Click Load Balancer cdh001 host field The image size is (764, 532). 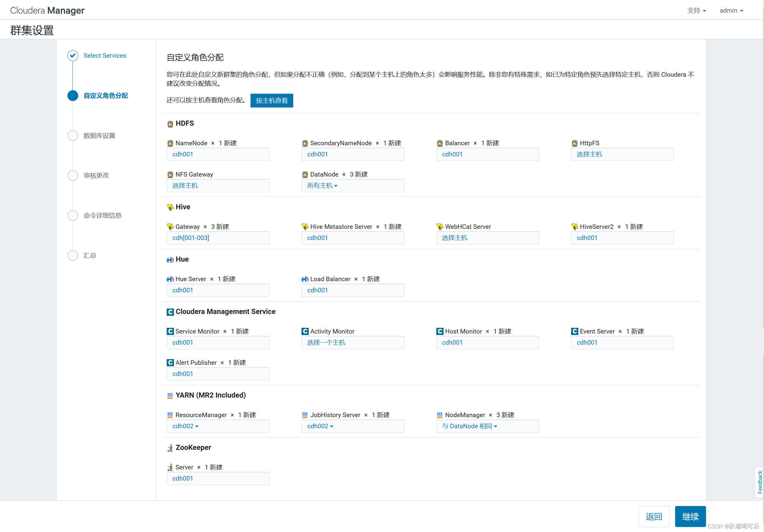tap(353, 290)
